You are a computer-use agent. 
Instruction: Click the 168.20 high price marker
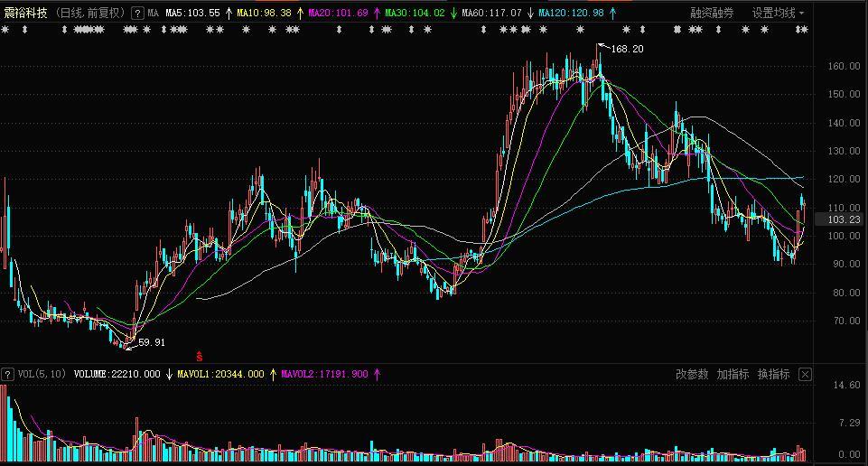tap(627, 49)
